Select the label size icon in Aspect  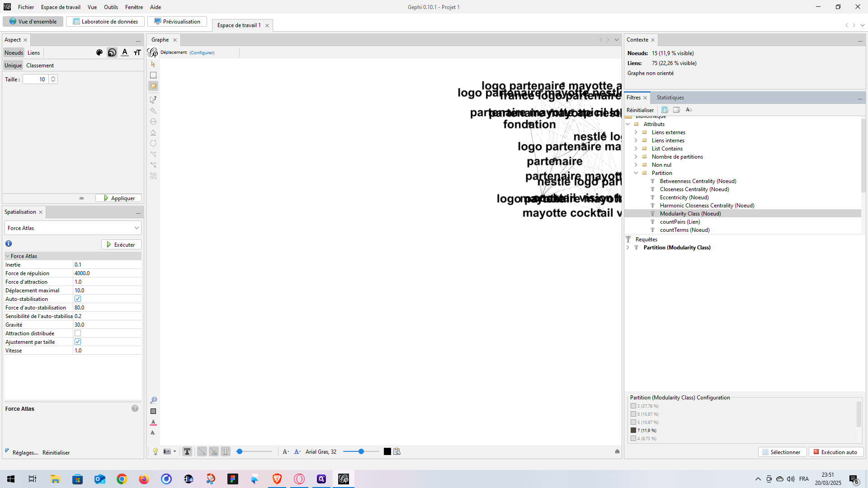pyautogui.click(x=137, y=52)
